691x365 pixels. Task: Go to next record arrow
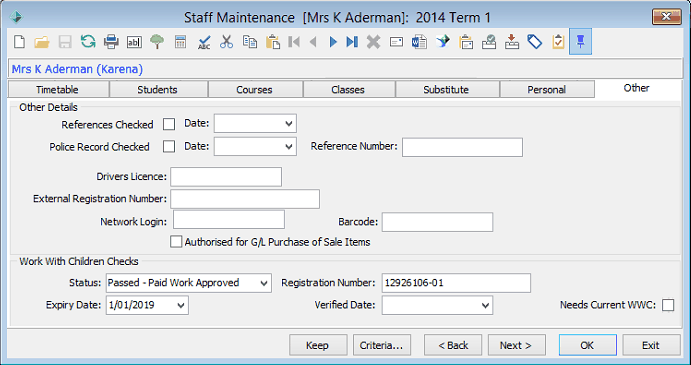[333, 42]
